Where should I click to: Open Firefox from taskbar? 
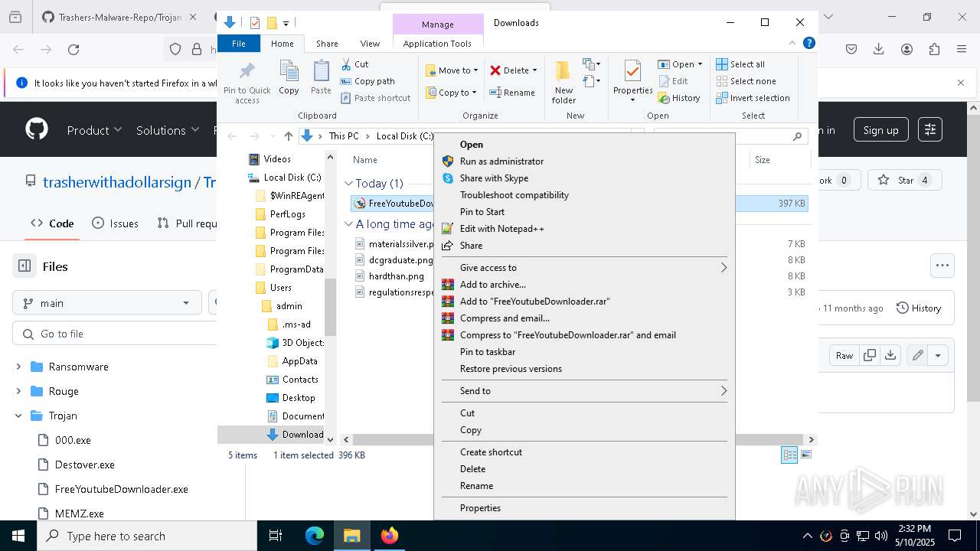tap(390, 536)
